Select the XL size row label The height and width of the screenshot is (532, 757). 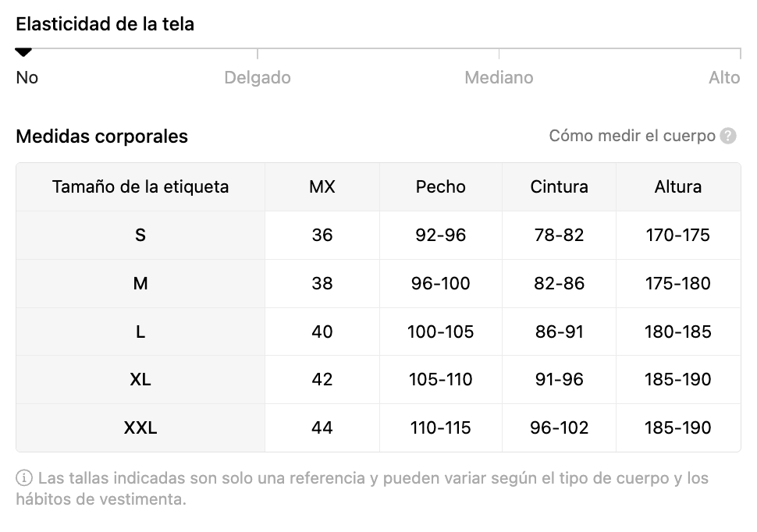[140, 380]
